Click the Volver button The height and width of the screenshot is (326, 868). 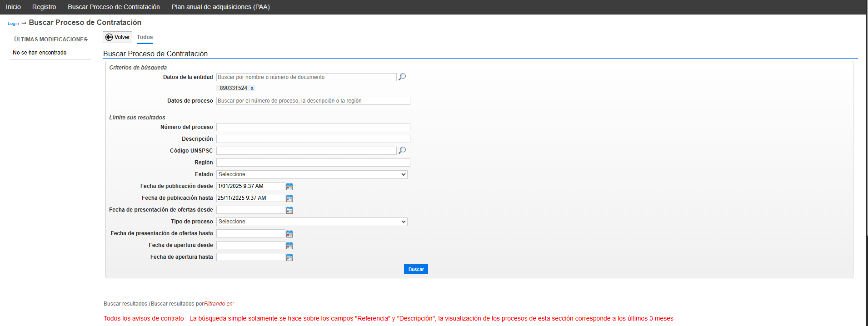click(x=117, y=37)
